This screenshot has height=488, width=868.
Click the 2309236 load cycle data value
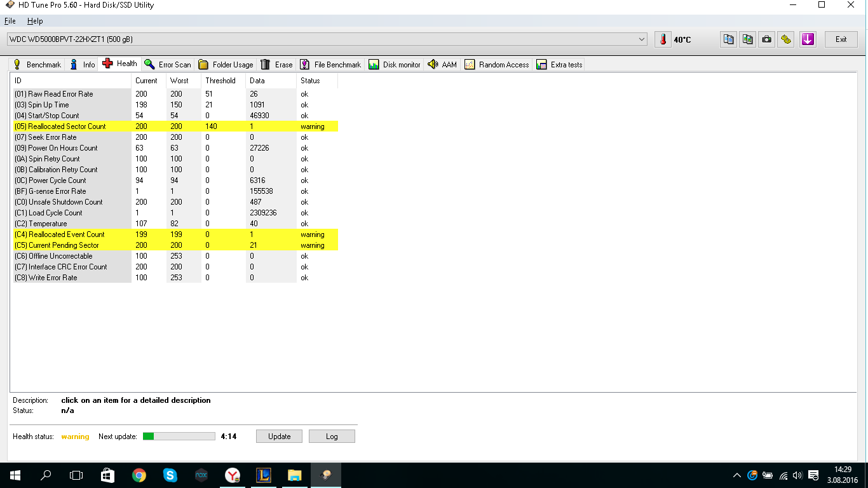pos(263,213)
